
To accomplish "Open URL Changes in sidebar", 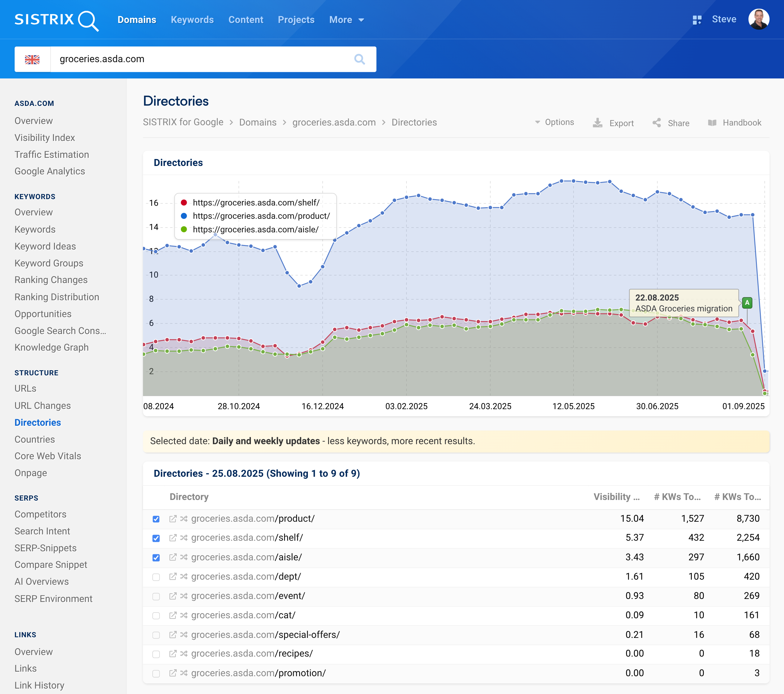I will click(x=43, y=405).
